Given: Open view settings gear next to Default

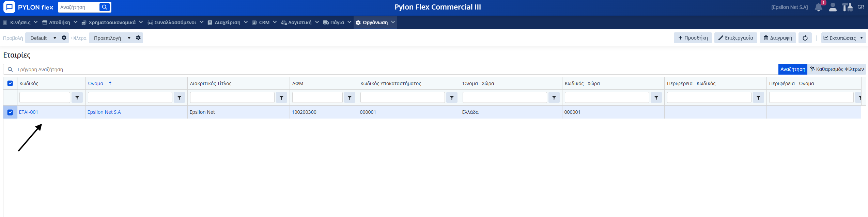Looking at the screenshot, I should coord(64,38).
